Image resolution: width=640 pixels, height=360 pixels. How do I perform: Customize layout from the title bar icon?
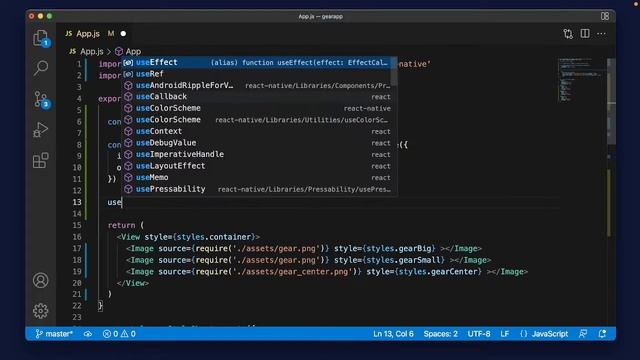(x=605, y=16)
